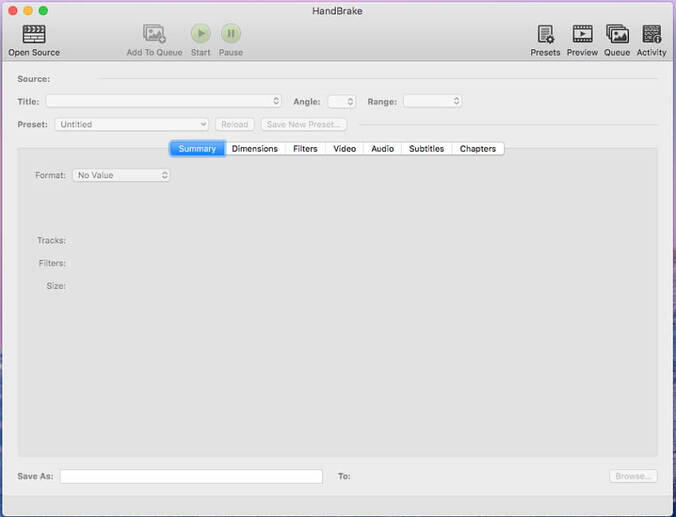Open the Range dropdown

click(432, 101)
